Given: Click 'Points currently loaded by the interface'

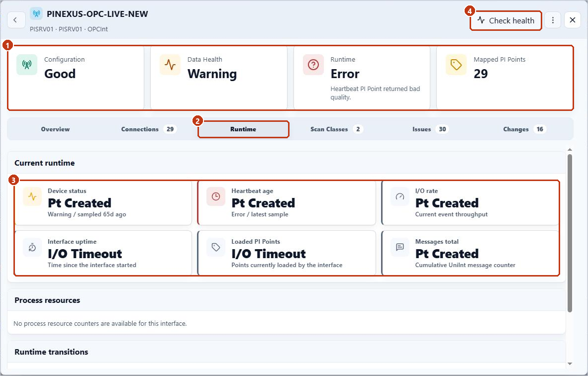Looking at the screenshot, I should [287, 265].
